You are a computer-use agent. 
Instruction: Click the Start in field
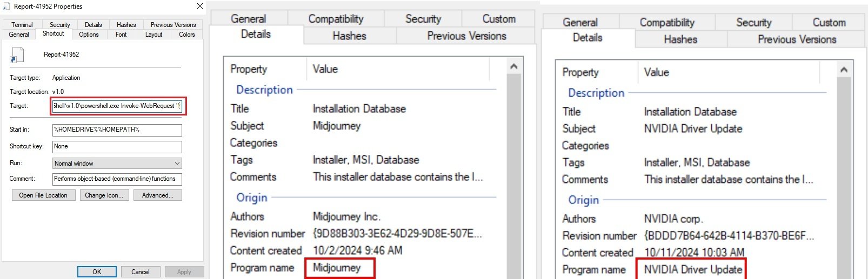(x=117, y=130)
